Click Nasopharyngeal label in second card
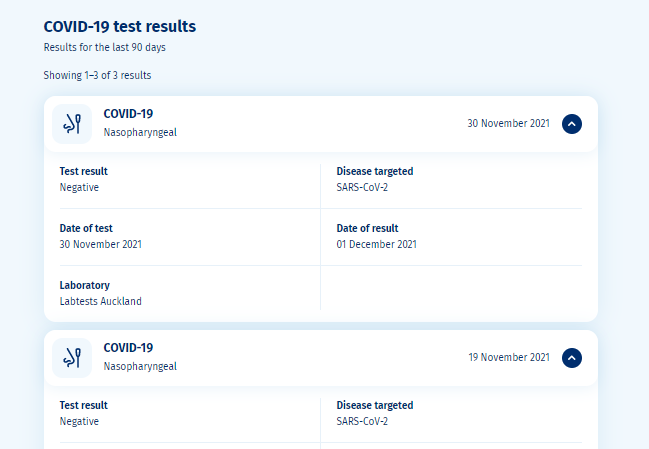This screenshot has height=449, width=649. [140, 366]
